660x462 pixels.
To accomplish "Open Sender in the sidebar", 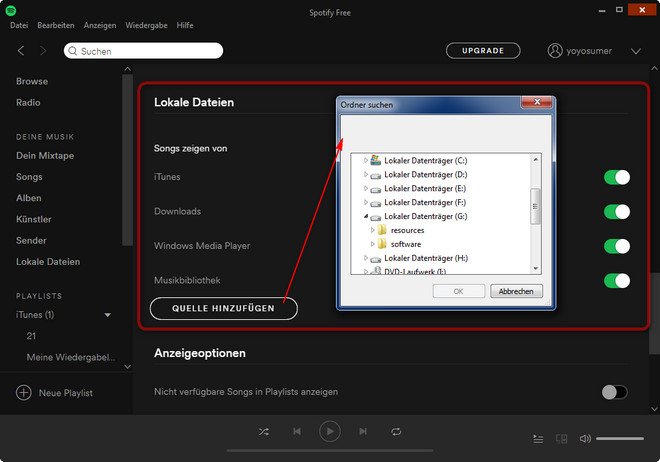I will (x=31, y=240).
